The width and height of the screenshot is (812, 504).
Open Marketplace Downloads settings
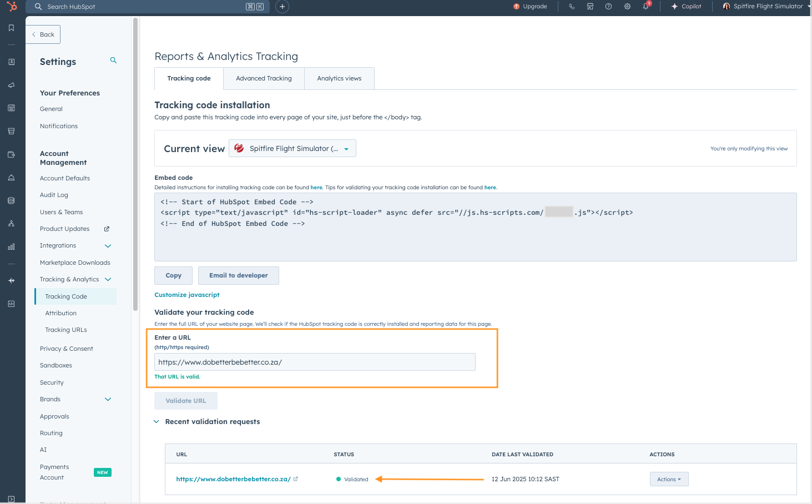[75, 263]
